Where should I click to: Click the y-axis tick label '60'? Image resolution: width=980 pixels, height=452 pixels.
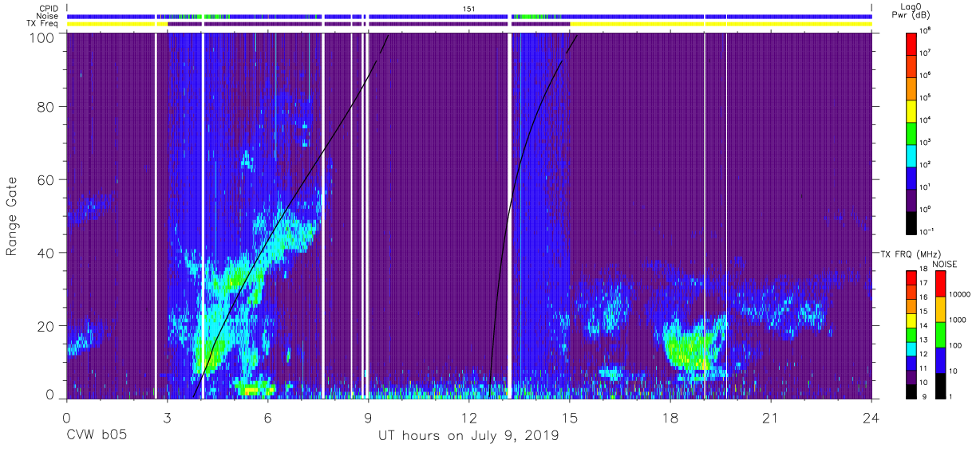click(x=45, y=179)
